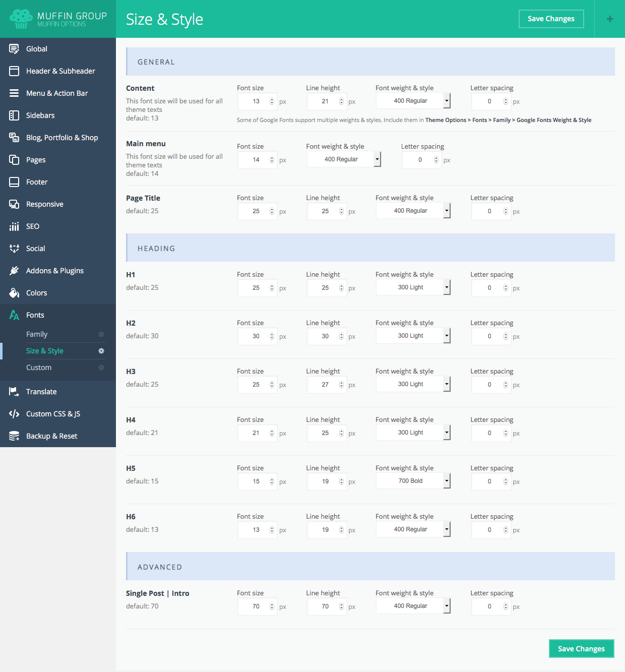Open Blog, Portfolio & Shop section
The image size is (625, 672).
point(14,137)
